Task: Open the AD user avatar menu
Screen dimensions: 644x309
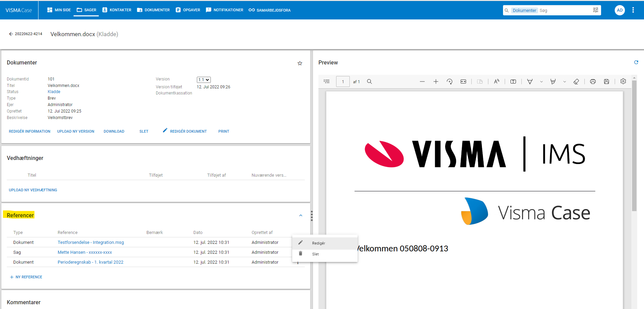Action: pos(620,10)
